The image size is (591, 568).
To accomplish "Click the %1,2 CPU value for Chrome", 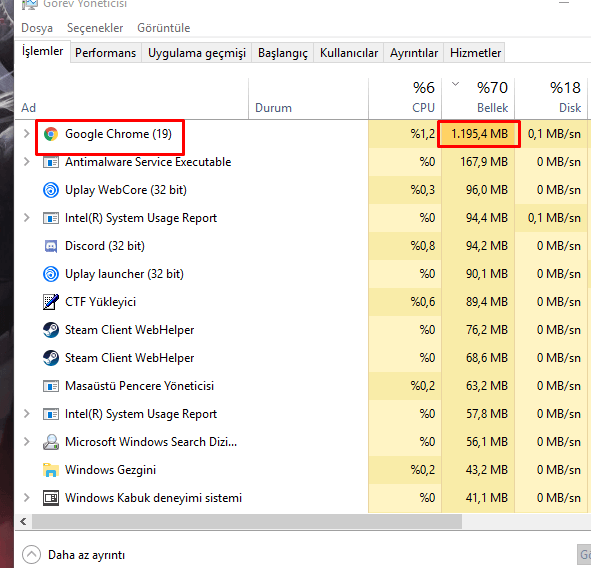I will [x=423, y=134].
